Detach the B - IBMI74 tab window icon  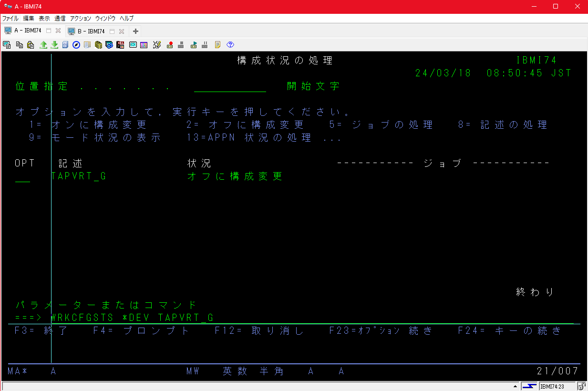pos(112,31)
